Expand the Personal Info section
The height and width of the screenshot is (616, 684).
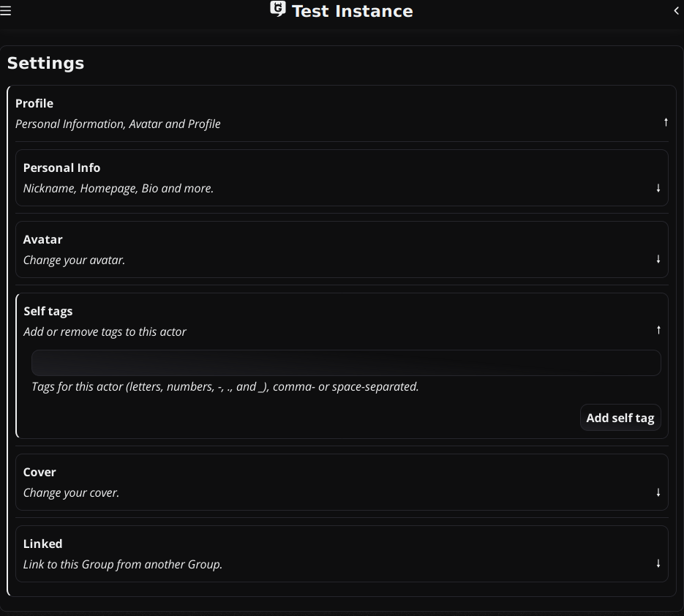[342, 178]
